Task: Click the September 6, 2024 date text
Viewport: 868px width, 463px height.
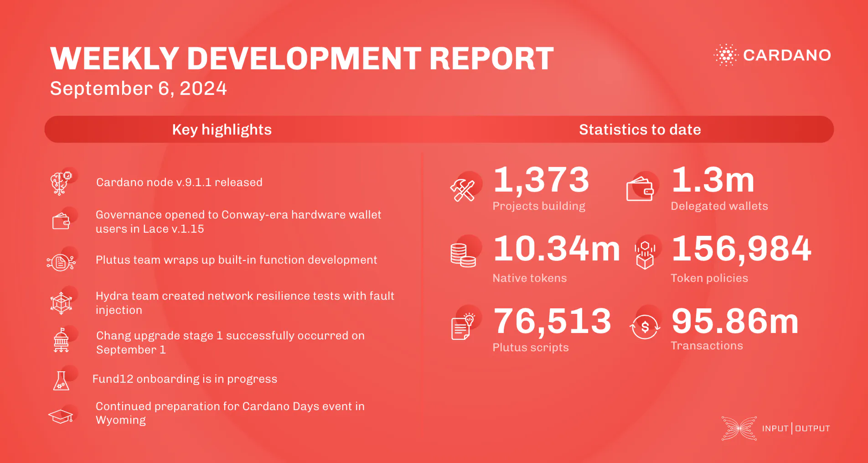Action: coord(139,88)
